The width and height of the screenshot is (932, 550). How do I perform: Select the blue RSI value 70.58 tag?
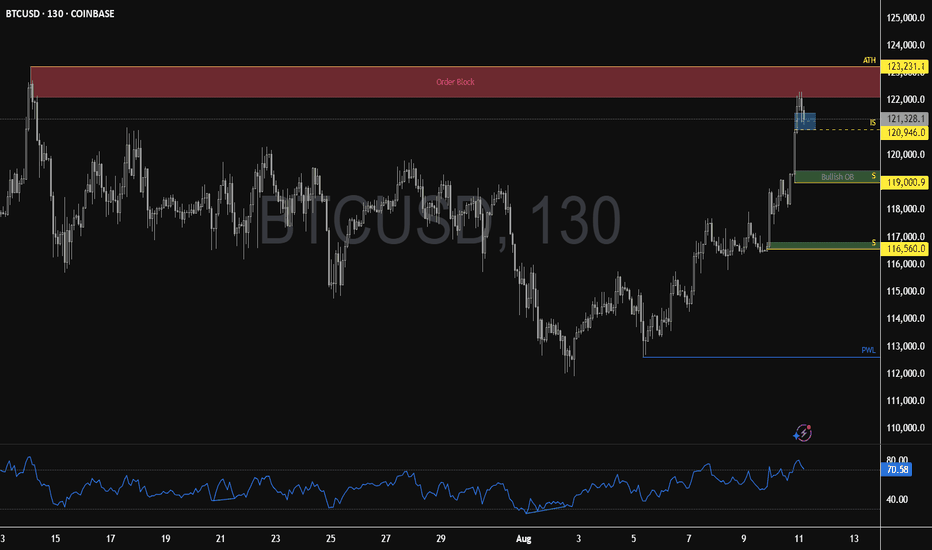click(x=896, y=470)
